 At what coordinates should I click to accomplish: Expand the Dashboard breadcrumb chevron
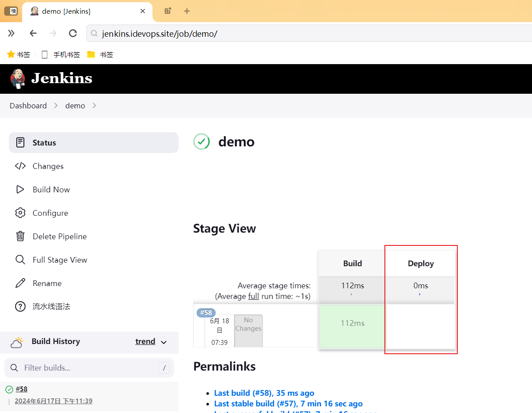(56, 106)
